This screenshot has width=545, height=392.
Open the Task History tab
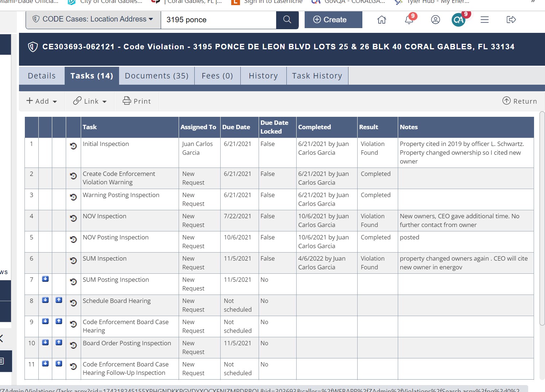[317, 76]
